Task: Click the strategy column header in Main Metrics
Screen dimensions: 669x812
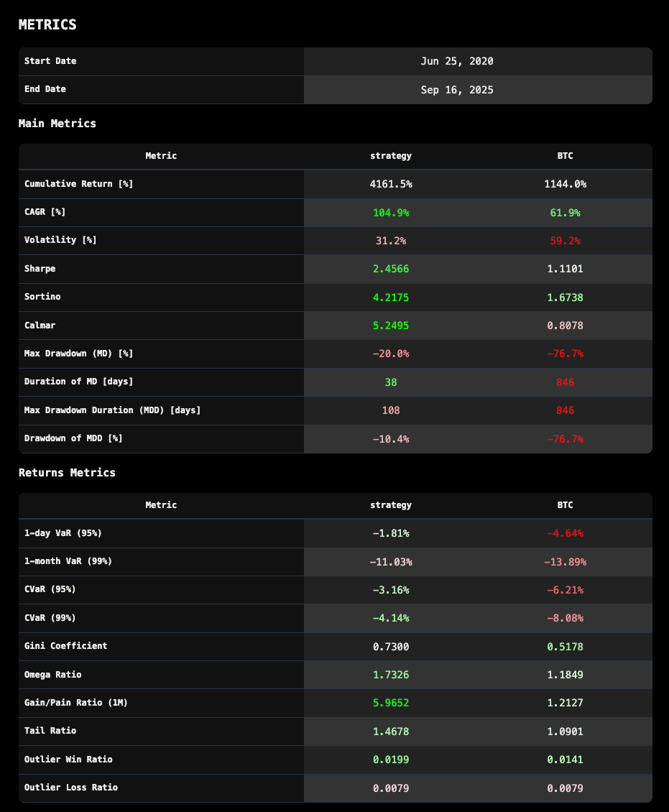Action: tap(391, 156)
